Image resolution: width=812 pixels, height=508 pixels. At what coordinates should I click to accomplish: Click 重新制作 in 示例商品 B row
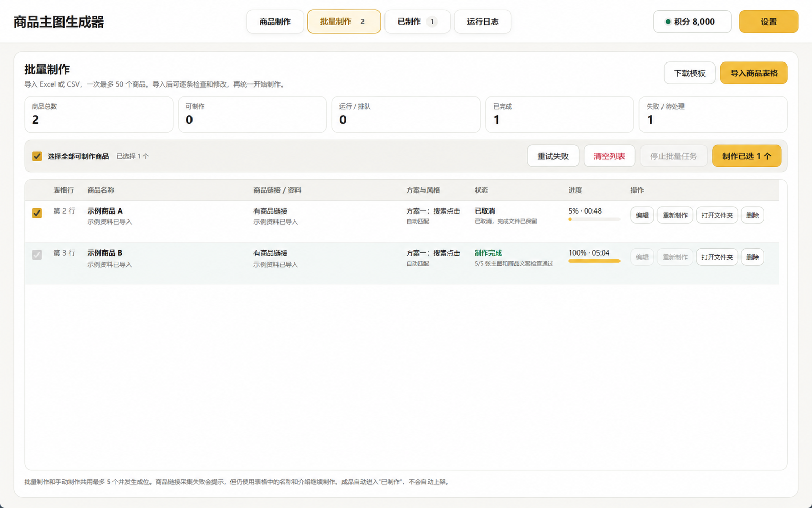[675, 257]
